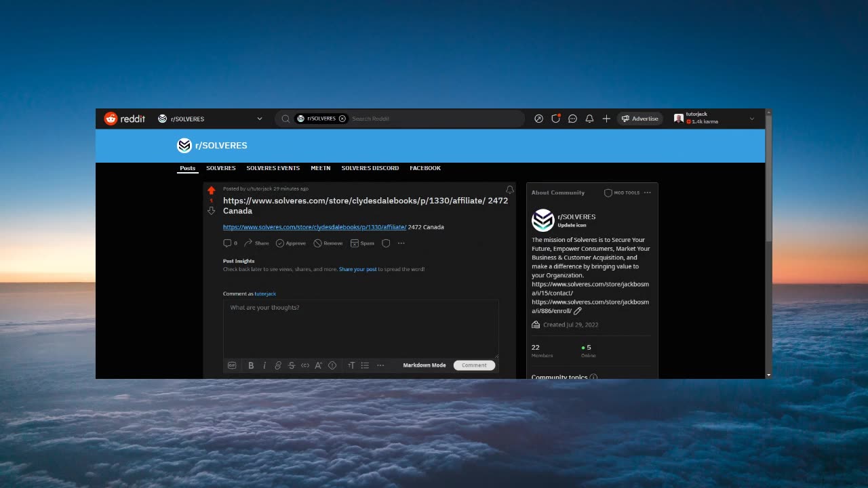Open the tutorjack profile link above comment box
This screenshot has width=868, height=488.
click(x=265, y=294)
